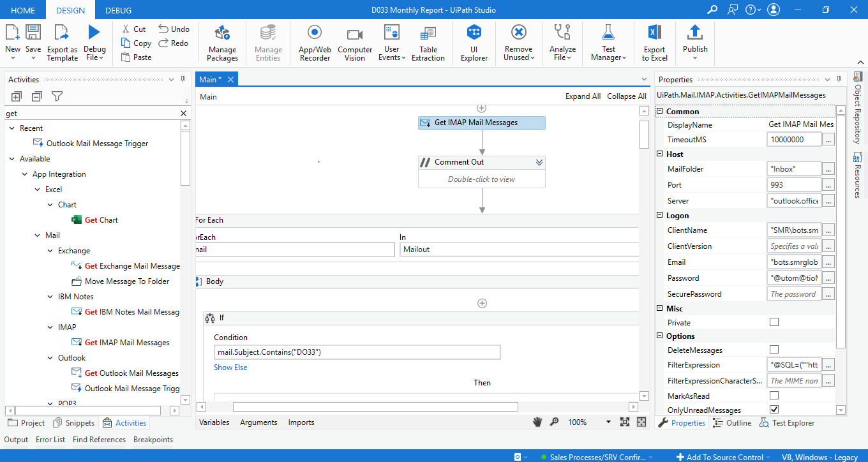This screenshot has height=462, width=868.
Task: Collapse the Exchange node under Mail
Action: point(51,251)
